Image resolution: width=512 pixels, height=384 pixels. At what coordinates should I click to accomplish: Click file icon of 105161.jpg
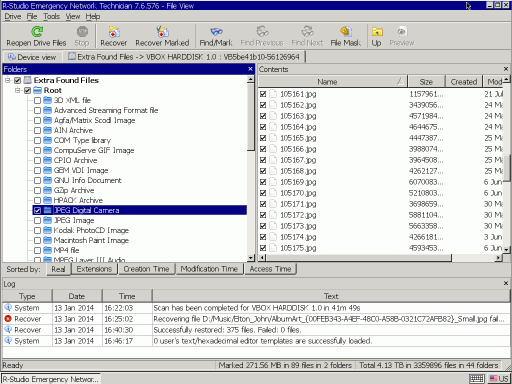[x=273, y=94]
